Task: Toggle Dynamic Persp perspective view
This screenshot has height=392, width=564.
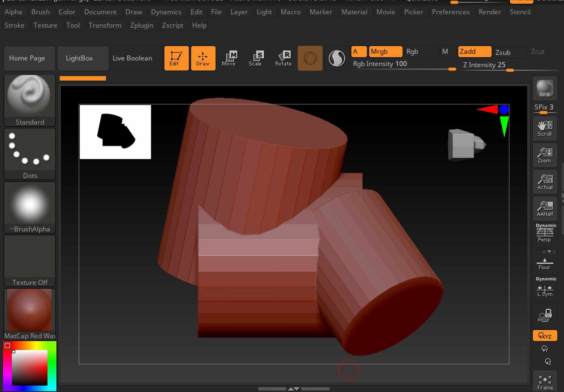Action: click(x=545, y=234)
